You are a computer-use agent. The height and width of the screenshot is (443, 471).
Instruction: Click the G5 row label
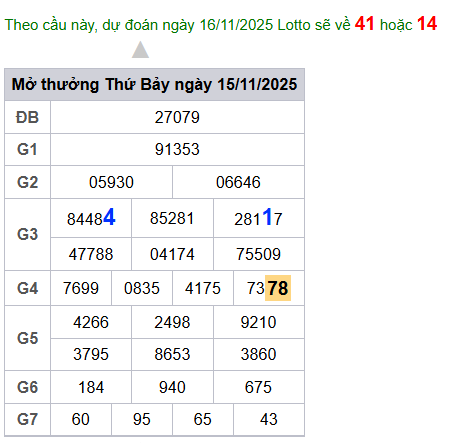pyautogui.click(x=27, y=338)
